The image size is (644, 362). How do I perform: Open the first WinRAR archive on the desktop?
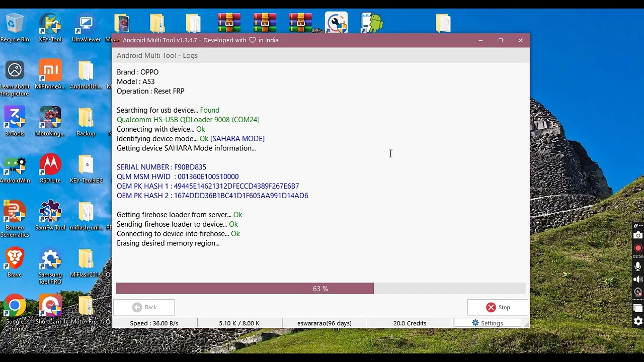coord(229,23)
